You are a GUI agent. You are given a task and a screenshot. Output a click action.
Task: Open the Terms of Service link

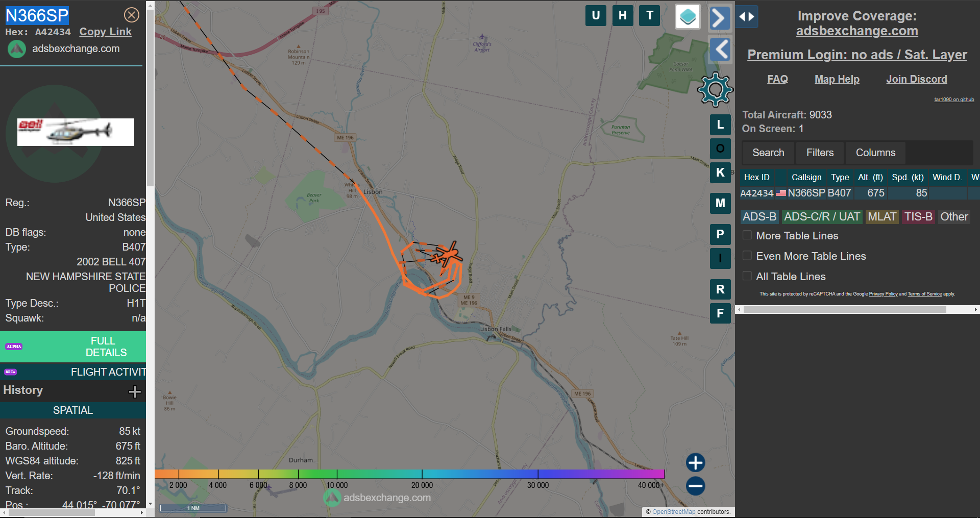[924, 294]
